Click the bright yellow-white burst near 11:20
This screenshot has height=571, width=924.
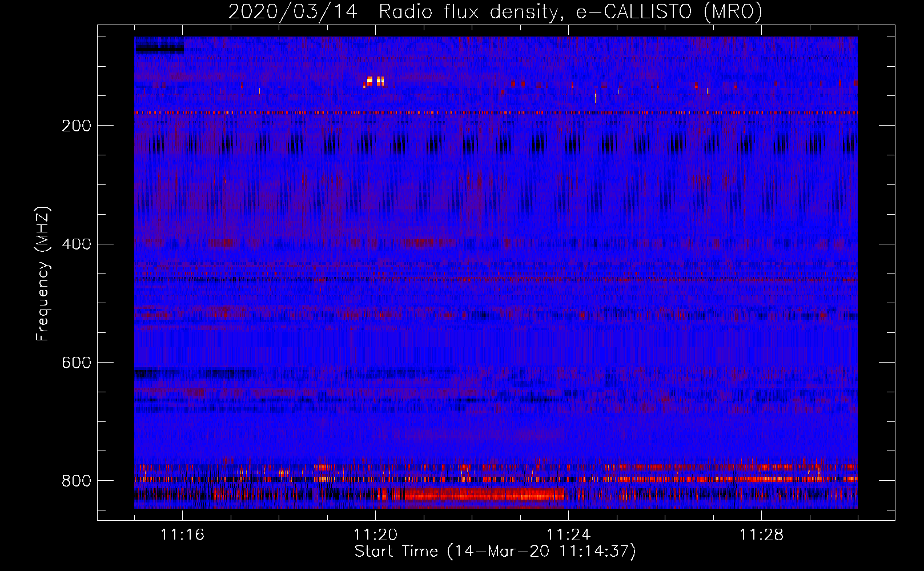click(374, 82)
